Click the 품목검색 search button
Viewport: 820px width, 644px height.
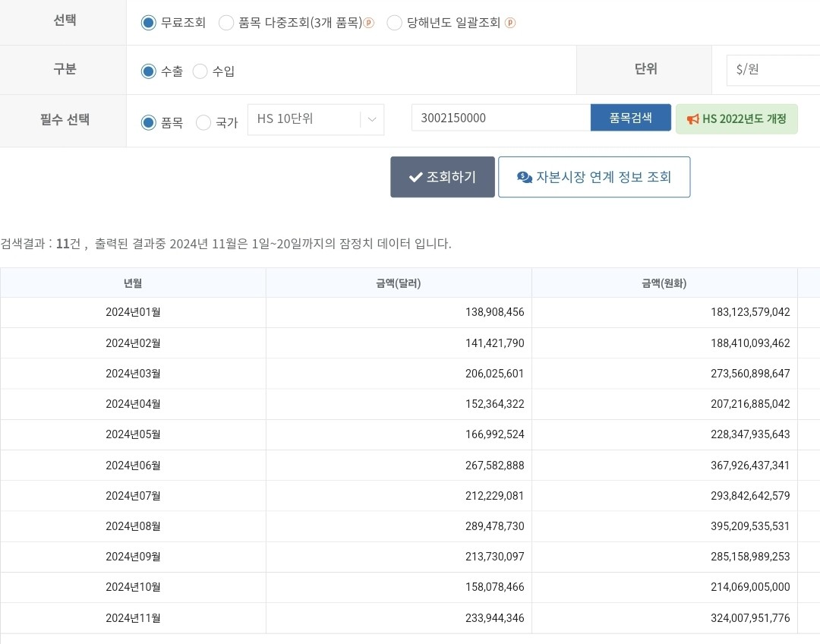(x=630, y=118)
